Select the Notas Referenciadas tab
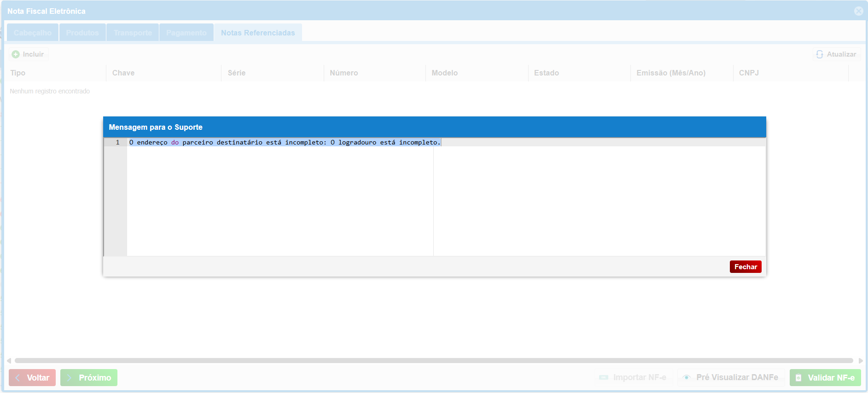The height and width of the screenshot is (393, 868). [x=258, y=33]
